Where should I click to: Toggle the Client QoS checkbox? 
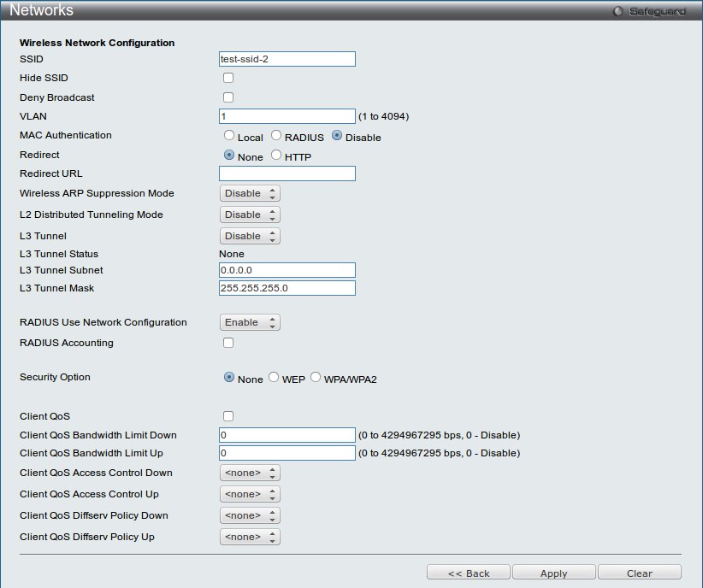point(228,416)
